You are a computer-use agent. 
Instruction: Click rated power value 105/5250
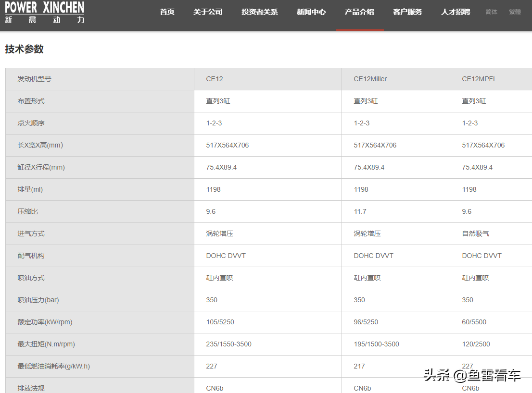pyautogui.click(x=220, y=322)
